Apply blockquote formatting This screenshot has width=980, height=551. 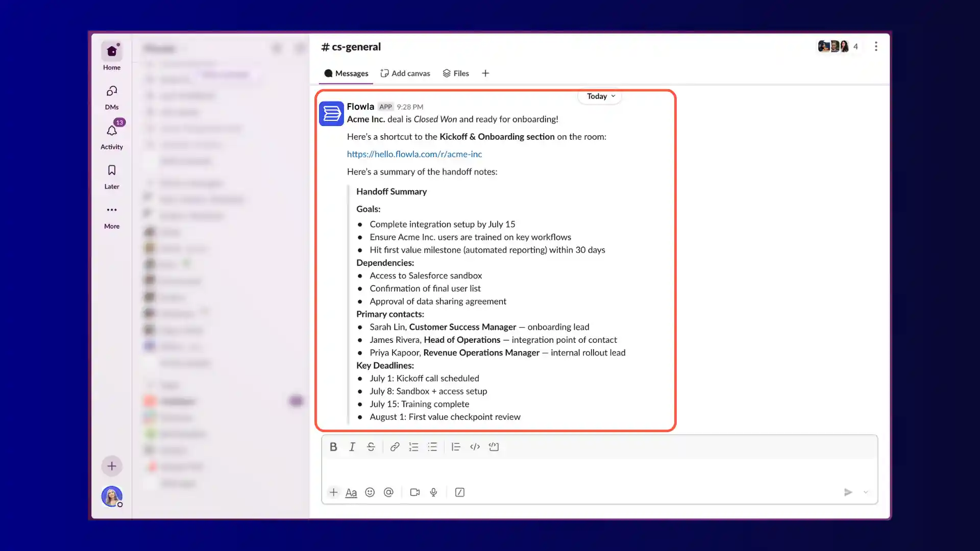(456, 447)
